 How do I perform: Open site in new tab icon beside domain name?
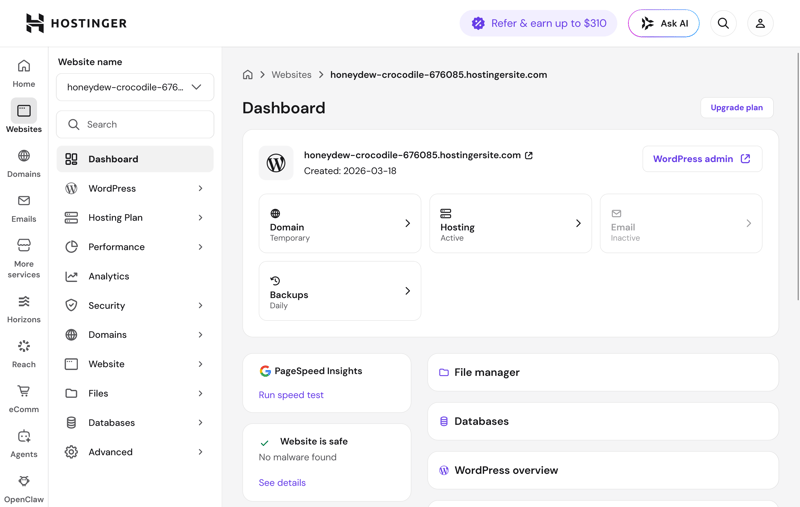coord(529,155)
